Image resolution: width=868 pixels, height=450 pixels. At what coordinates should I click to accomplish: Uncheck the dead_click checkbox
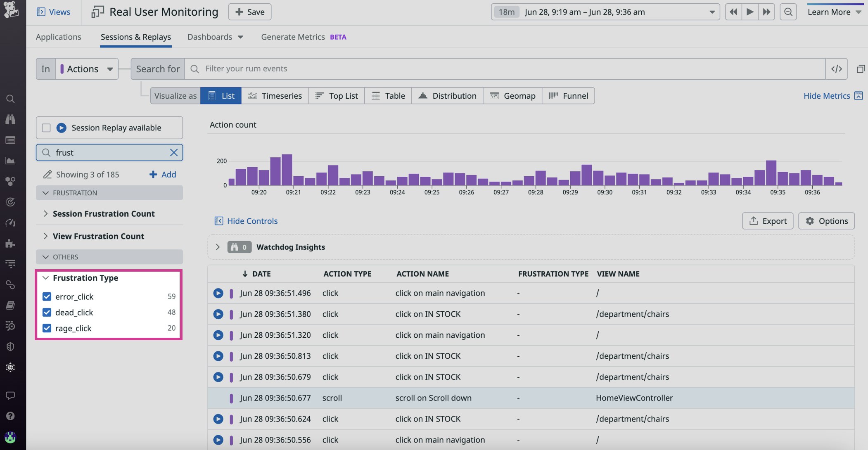click(47, 312)
